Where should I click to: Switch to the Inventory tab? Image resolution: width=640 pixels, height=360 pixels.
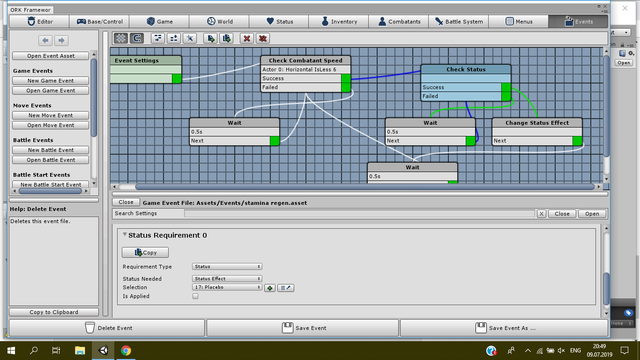coord(339,21)
